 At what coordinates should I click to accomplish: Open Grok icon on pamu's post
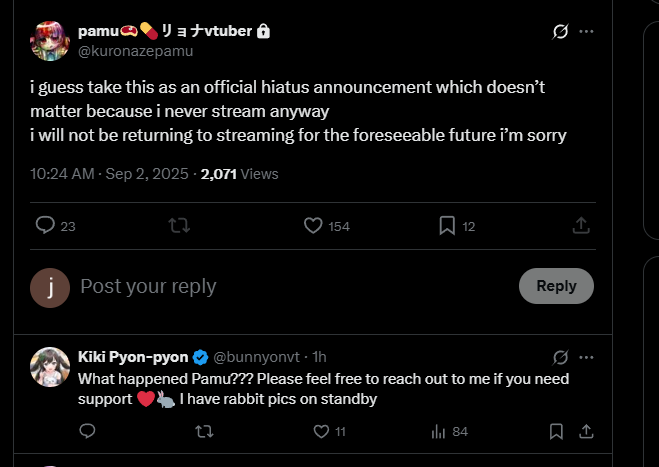pyautogui.click(x=561, y=32)
